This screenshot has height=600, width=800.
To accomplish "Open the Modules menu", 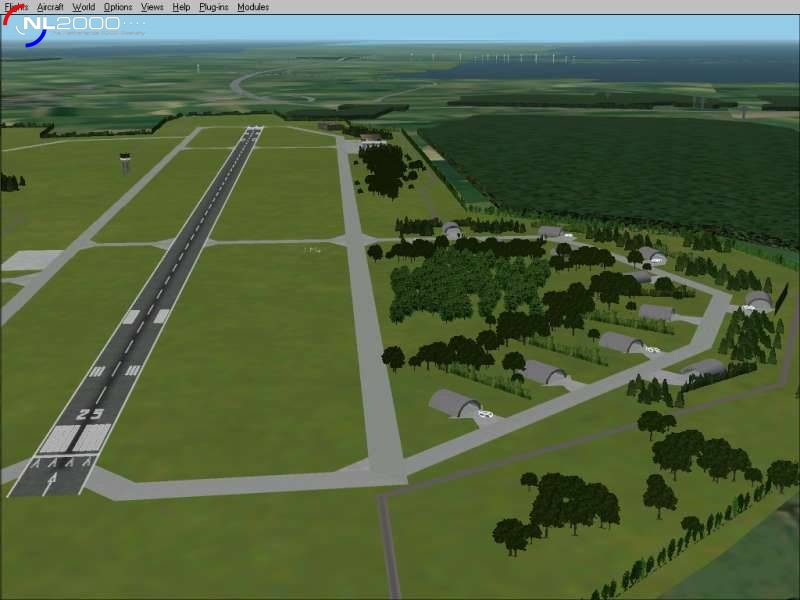I will (x=253, y=7).
